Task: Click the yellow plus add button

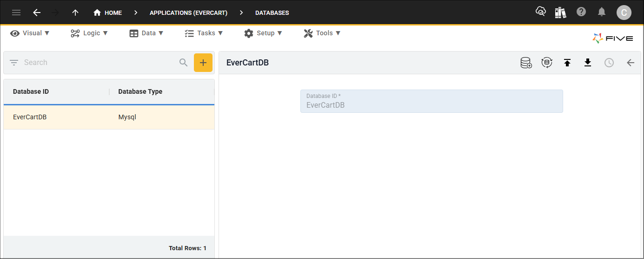Action: click(x=203, y=63)
